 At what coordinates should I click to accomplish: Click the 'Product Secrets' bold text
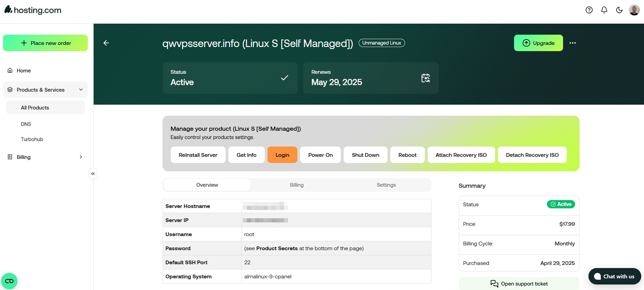tap(277, 248)
